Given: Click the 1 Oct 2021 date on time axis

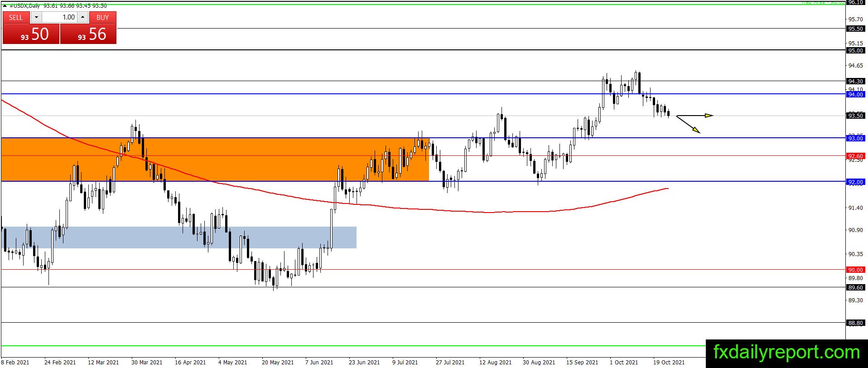Looking at the screenshot, I should [623, 362].
